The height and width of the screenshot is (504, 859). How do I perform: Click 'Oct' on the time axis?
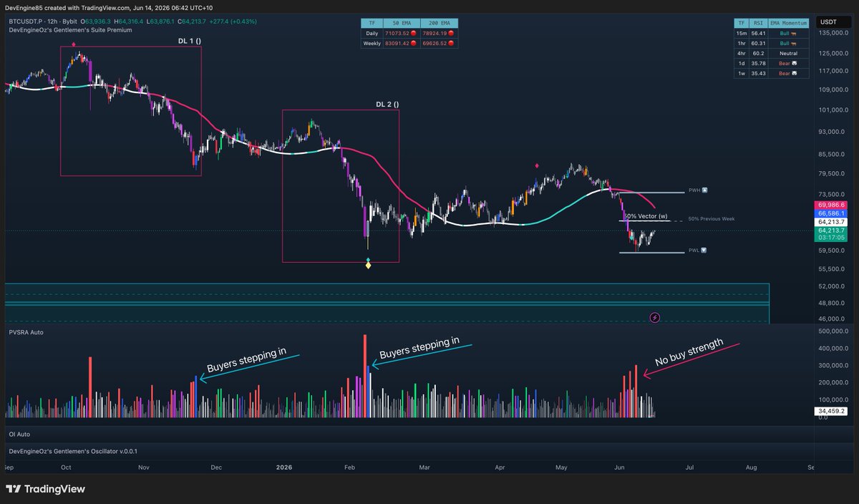click(x=66, y=467)
